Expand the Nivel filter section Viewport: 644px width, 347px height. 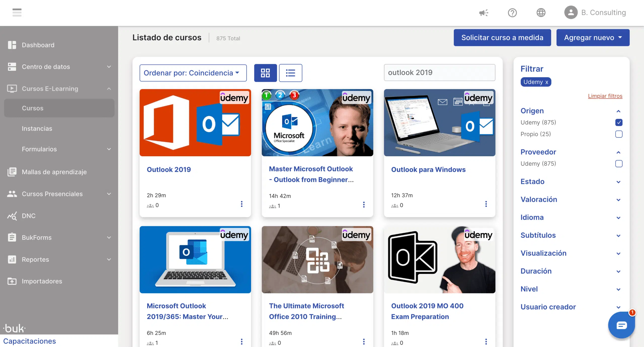(x=619, y=289)
